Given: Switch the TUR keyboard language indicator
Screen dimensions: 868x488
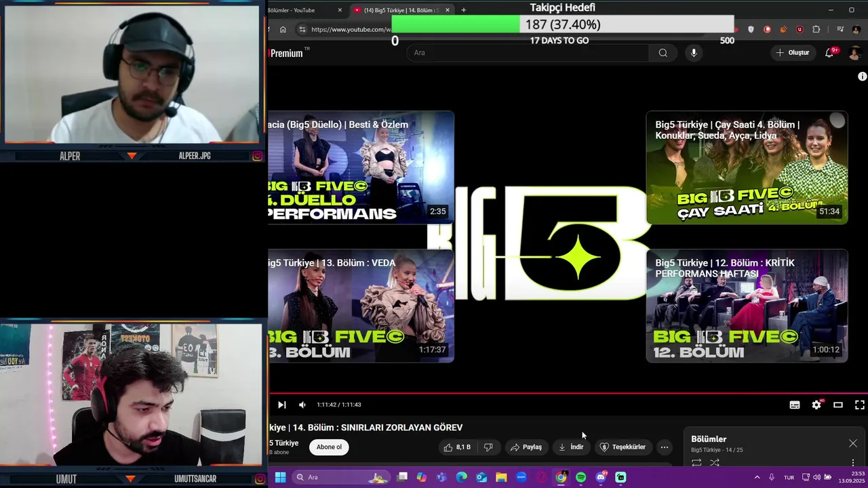Looking at the screenshot, I should click(x=789, y=477).
